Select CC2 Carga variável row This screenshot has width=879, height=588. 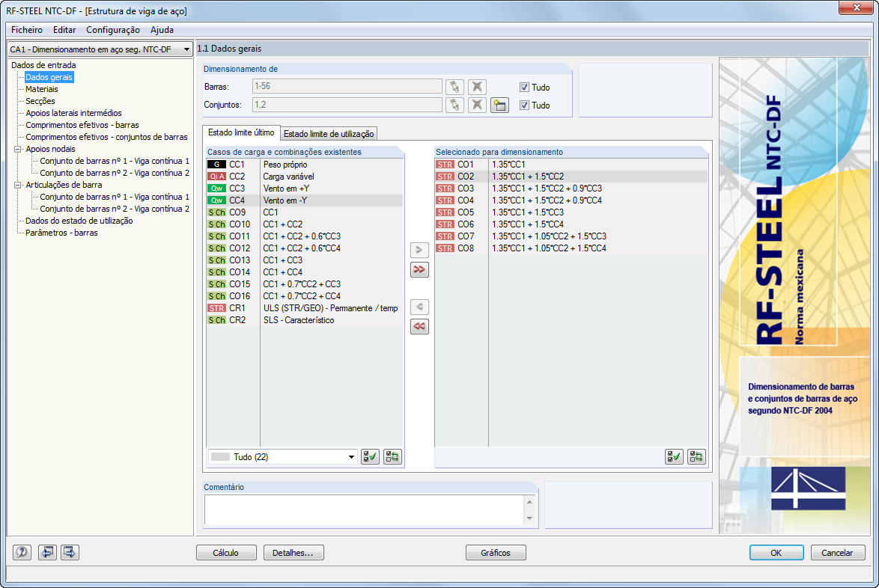305,177
